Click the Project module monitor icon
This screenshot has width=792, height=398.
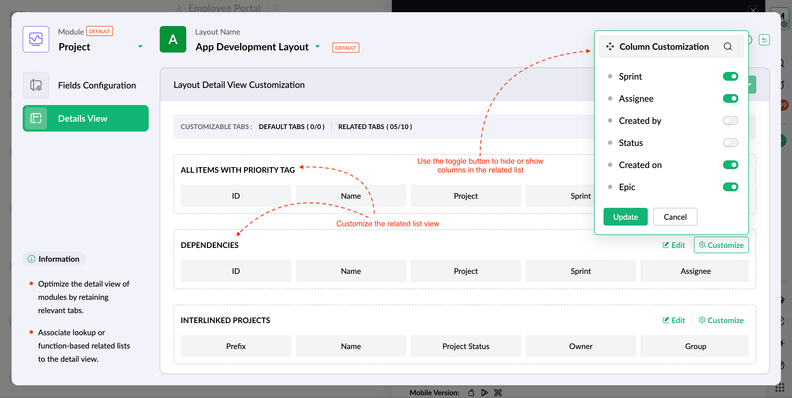pos(36,39)
